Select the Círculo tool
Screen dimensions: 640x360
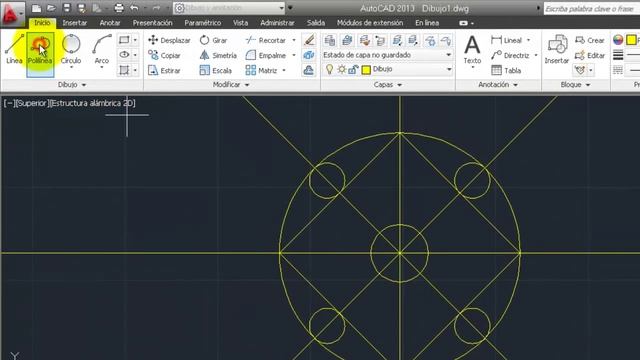click(x=71, y=49)
